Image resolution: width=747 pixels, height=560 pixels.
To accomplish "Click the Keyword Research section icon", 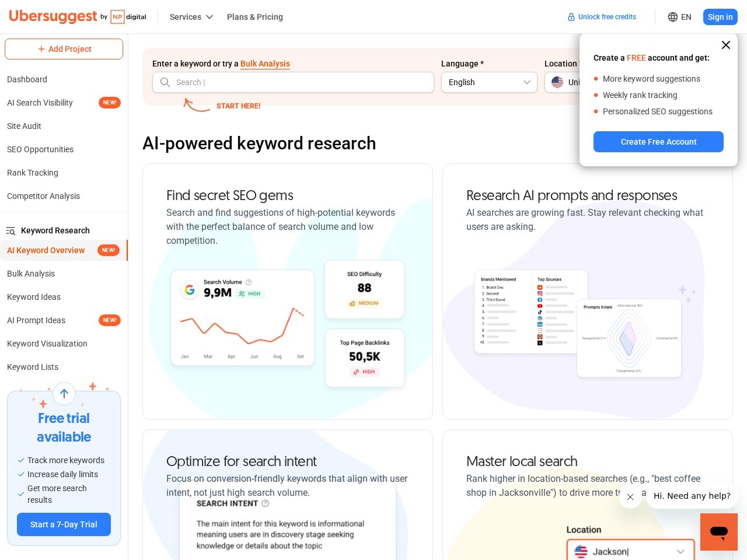I will [11, 231].
